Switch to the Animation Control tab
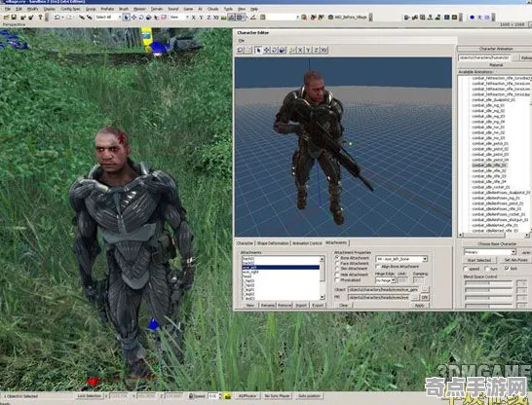 click(307, 243)
